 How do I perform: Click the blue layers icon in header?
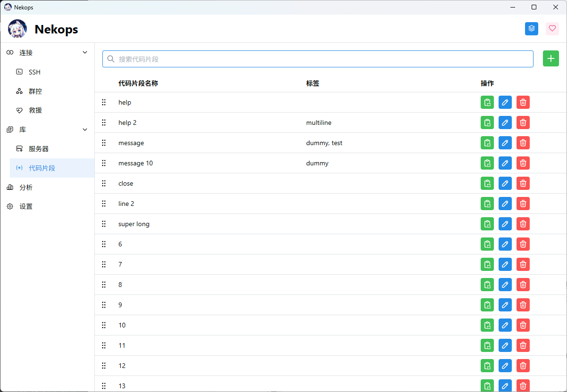[531, 29]
